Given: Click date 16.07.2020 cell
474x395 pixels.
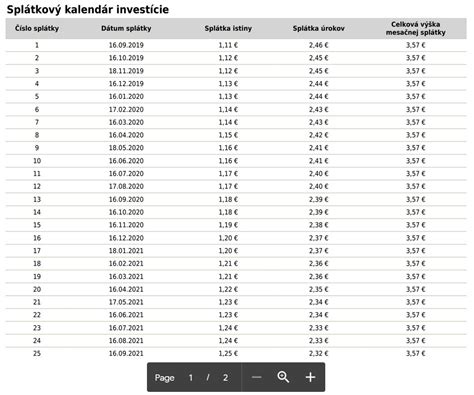Looking at the screenshot, I should (x=126, y=174).
